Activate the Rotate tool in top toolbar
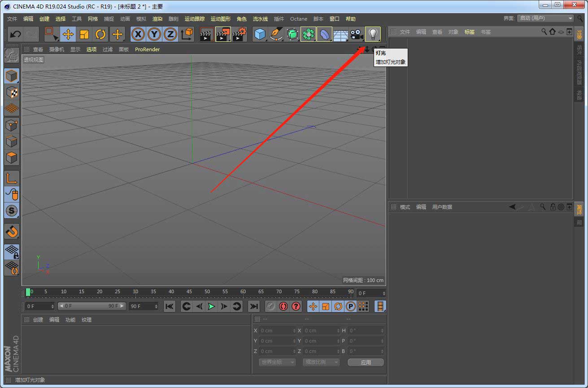This screenshot has height=388, width=588. pos(101,34)
